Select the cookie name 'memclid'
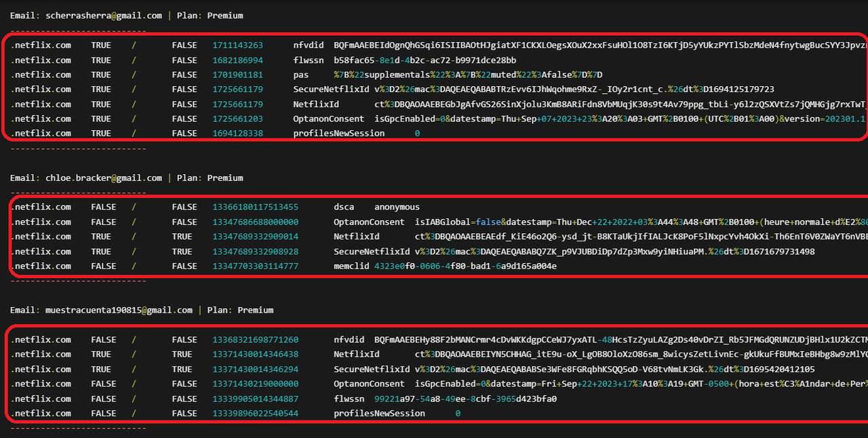This screenshot has width=868, height=438. (351, 266)
